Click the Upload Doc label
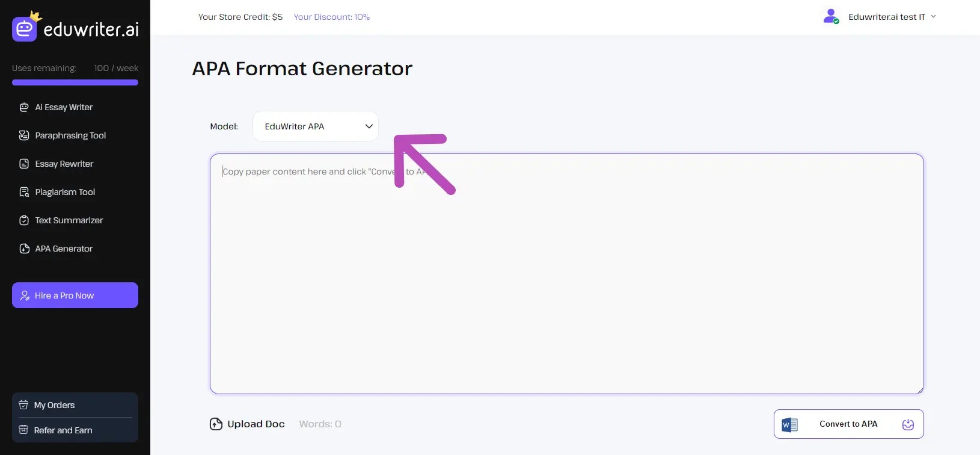This screenshot has height=455, width=980. pyautogui.click(x=256, y=424)
